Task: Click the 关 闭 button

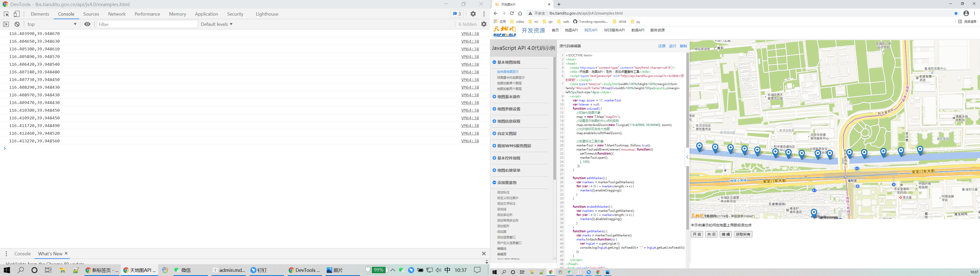Action: click(x=711, y=234)
